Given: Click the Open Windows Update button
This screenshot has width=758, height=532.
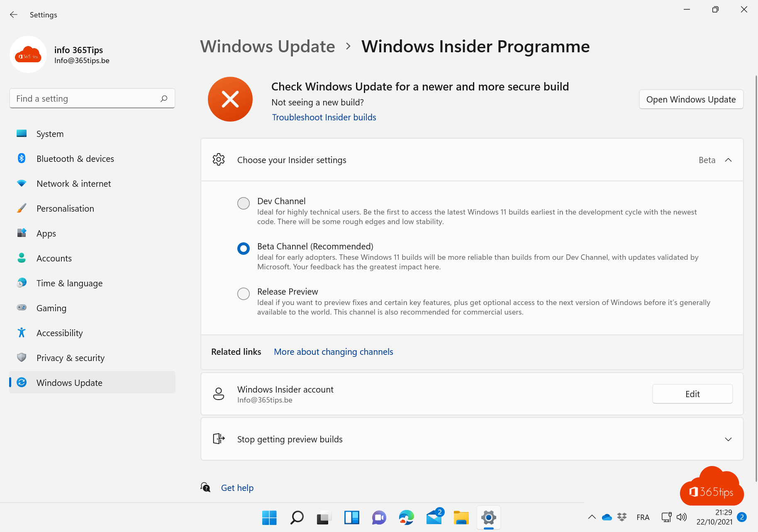Looking at the screenshot, I should [691, 99].
